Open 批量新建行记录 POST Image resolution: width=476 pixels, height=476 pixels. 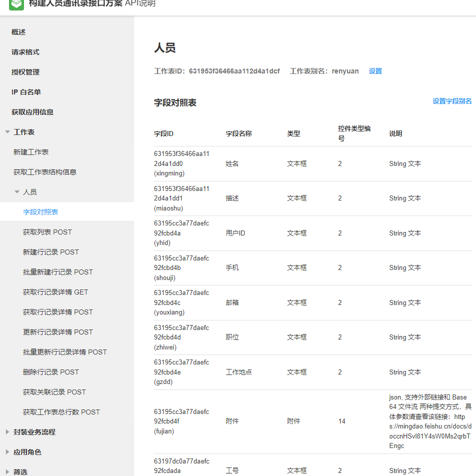[x=58, y=272]
